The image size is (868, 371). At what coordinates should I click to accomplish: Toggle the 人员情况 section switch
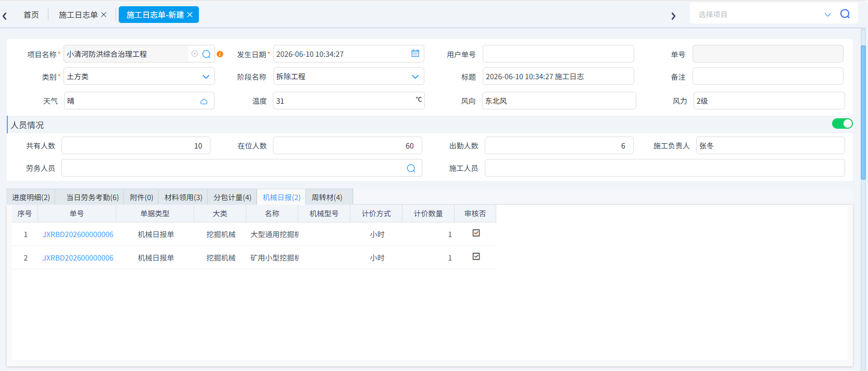pos(842,123)
